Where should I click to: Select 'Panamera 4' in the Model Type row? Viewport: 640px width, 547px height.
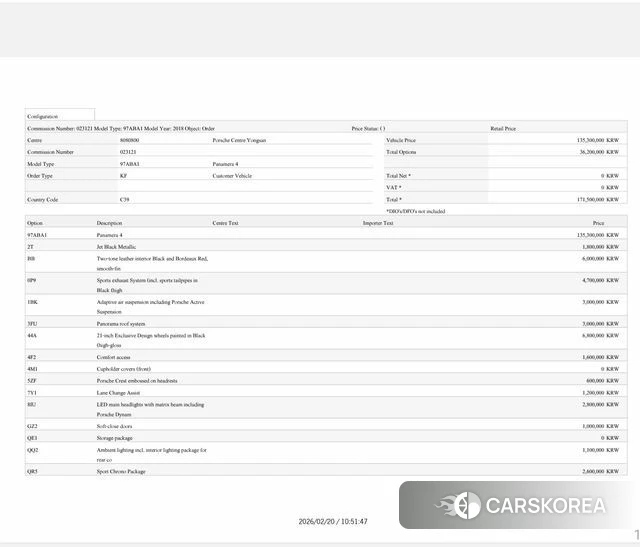pos(225,164)
